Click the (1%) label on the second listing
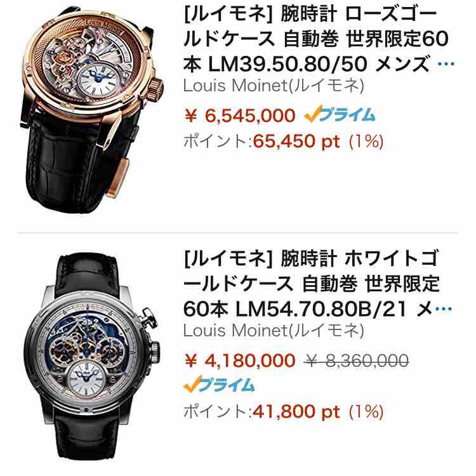Screen dimensions: 476x476 (366, 412)
